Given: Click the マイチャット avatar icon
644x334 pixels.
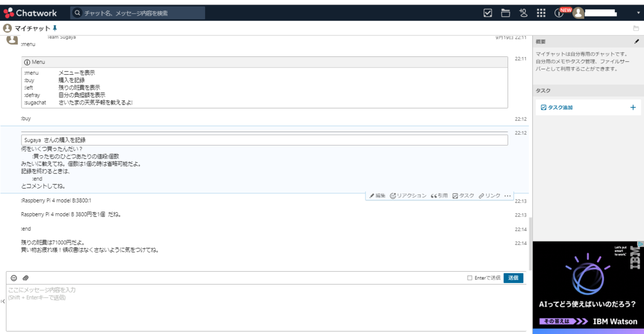Looking at the screenshot, I should point(8,28).
